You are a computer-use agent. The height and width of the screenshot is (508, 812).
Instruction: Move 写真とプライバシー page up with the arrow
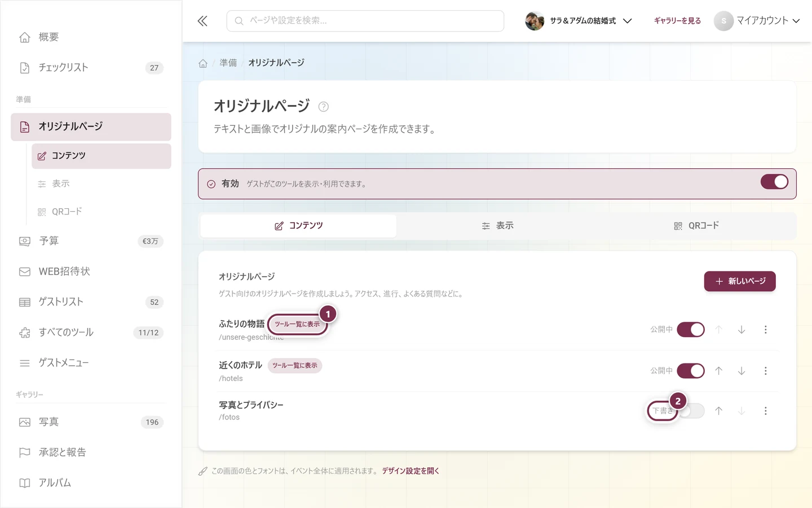coord(719,411)
